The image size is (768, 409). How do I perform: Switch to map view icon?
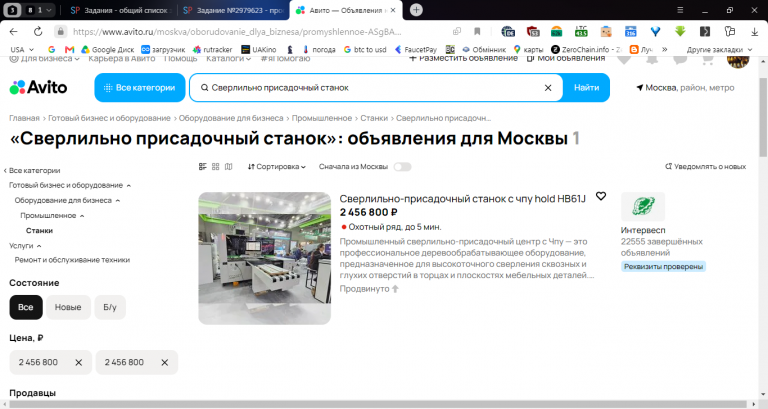click(x=229, y=167)
